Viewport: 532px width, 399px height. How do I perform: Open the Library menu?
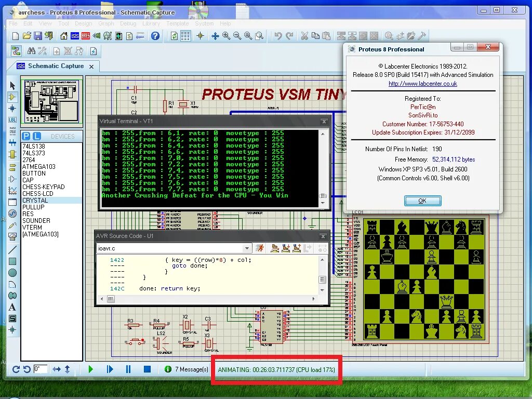pos(151,23)
